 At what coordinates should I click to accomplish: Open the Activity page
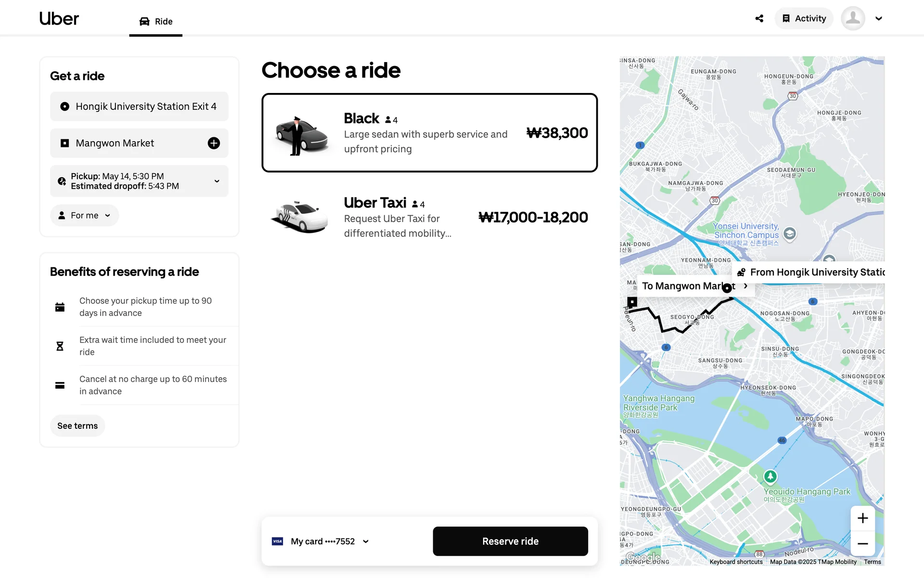[804, 19]
